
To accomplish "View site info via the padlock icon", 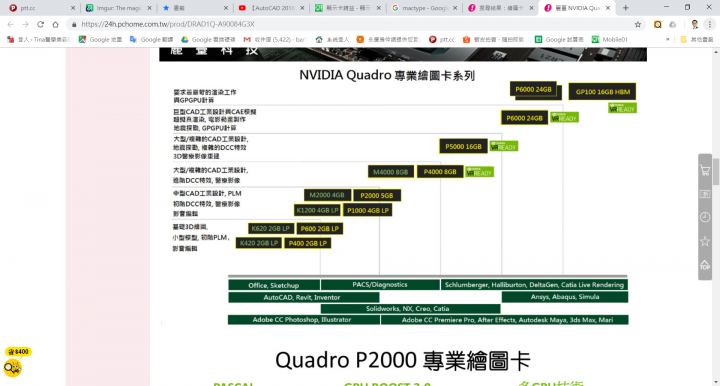I will 74,24.
